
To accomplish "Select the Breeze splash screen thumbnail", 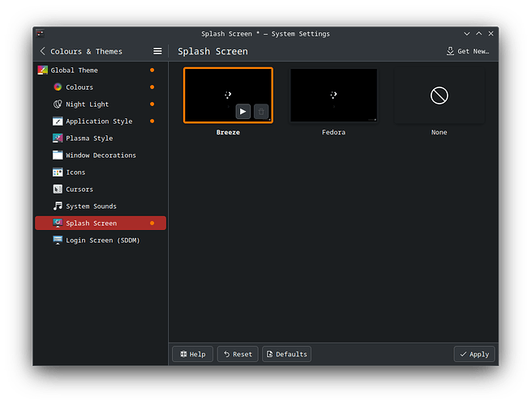I will click(228, 96).
